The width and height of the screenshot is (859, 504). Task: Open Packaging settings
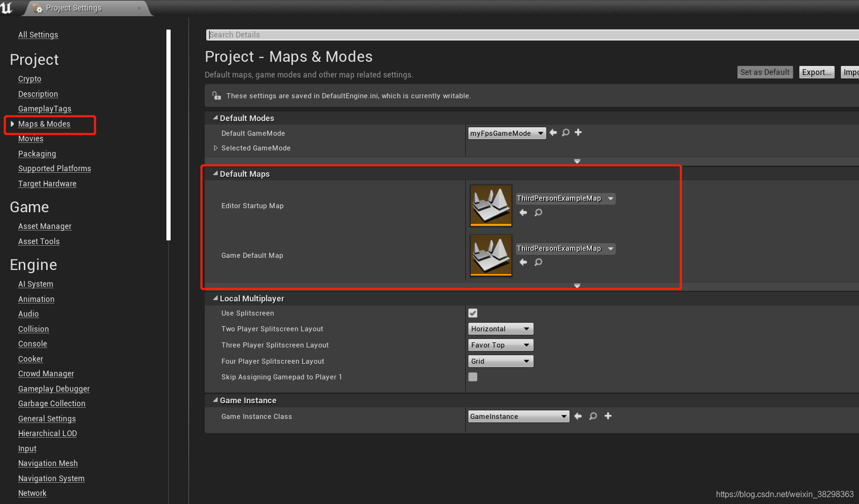click(37, 154)
